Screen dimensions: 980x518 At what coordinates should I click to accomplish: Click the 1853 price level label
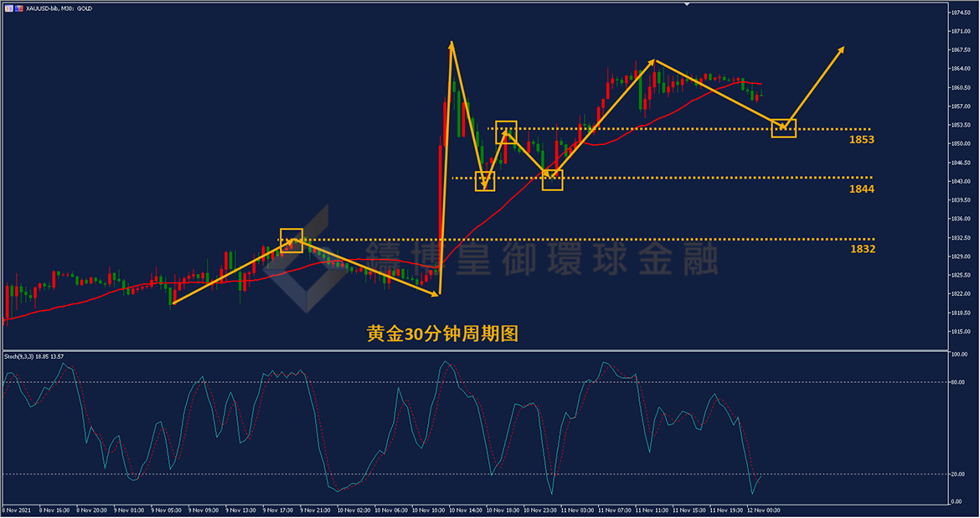(x=861, y=139)
